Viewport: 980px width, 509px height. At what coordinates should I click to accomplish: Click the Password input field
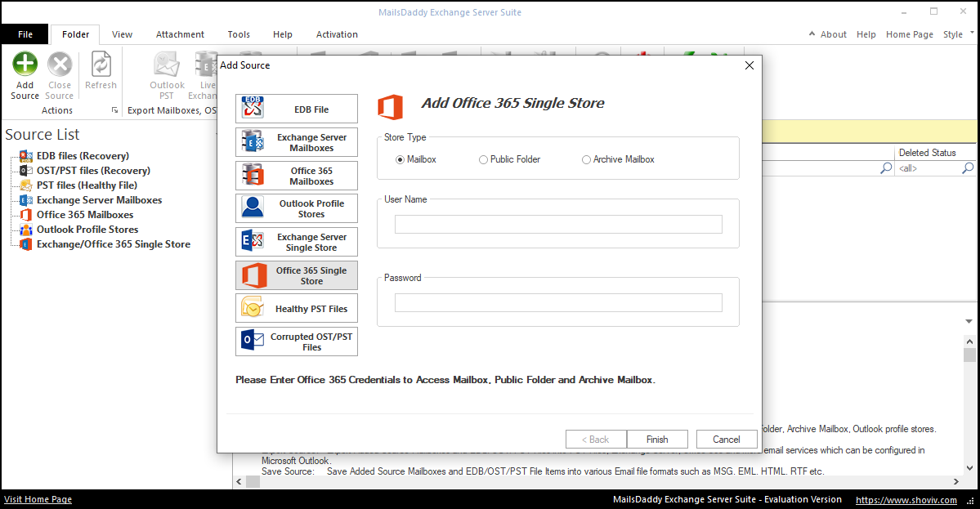[558, 302]
